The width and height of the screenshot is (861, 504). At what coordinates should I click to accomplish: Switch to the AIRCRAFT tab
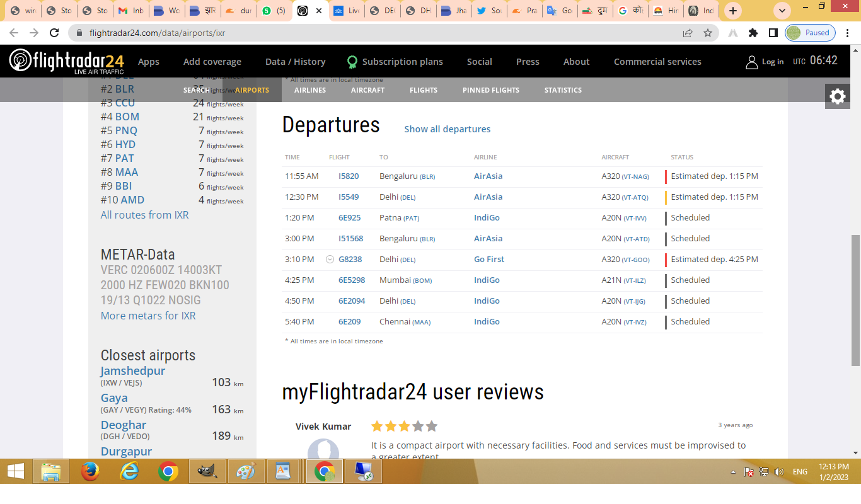click(367, 90)
